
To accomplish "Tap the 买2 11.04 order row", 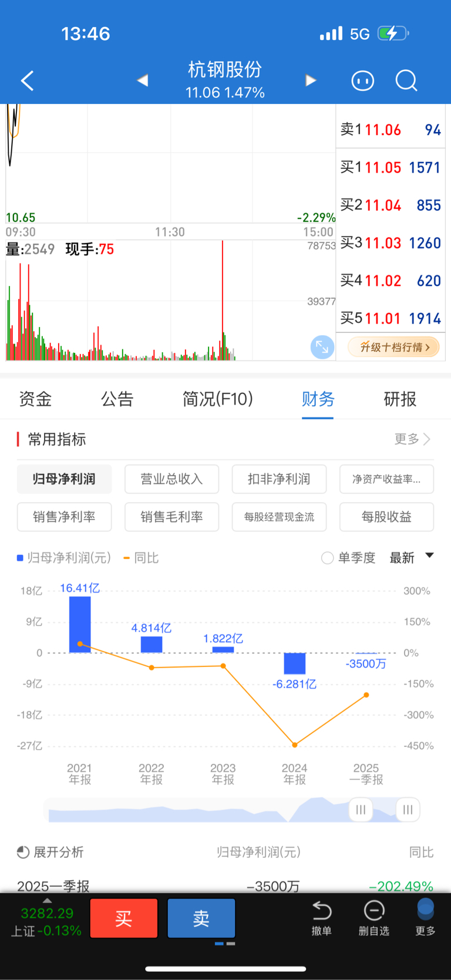I will point(391,205).
